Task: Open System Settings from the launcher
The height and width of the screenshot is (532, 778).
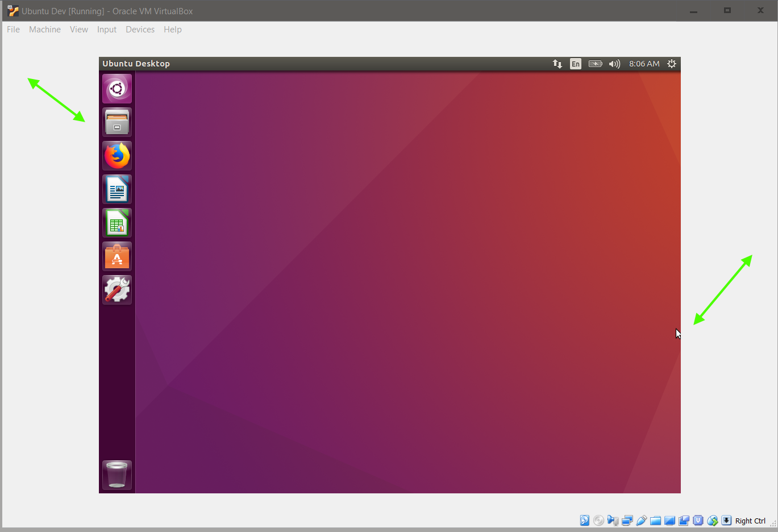Action: [x=117, y=290]
